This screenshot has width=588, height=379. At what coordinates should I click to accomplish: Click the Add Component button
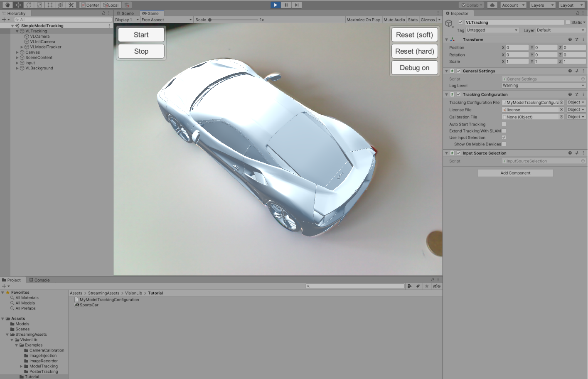coord(515,173)
